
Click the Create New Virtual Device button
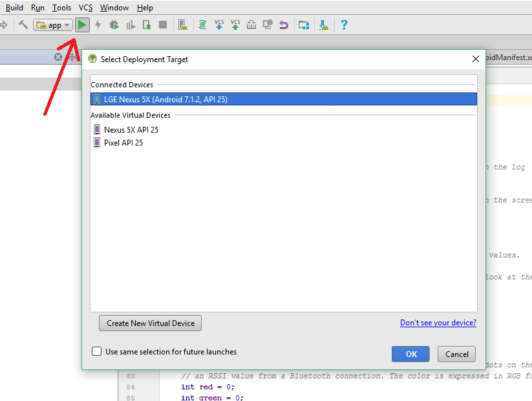click(150, 323)
